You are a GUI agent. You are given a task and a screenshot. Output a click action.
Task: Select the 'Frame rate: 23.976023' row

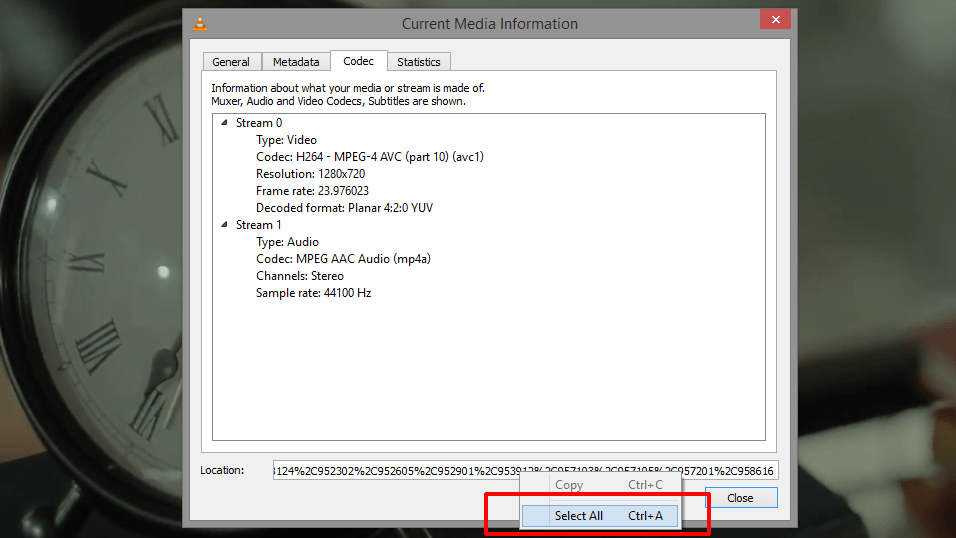312,191
